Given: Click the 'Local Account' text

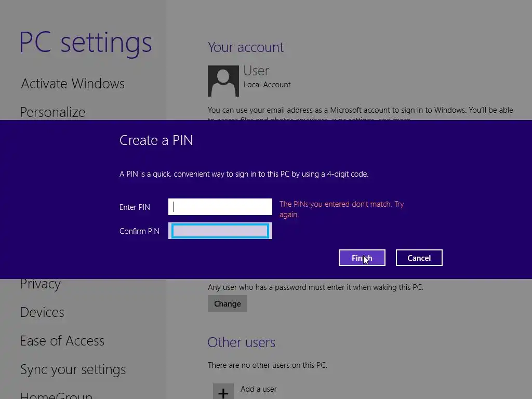Looking at the screenshot, I should point(267,85).
